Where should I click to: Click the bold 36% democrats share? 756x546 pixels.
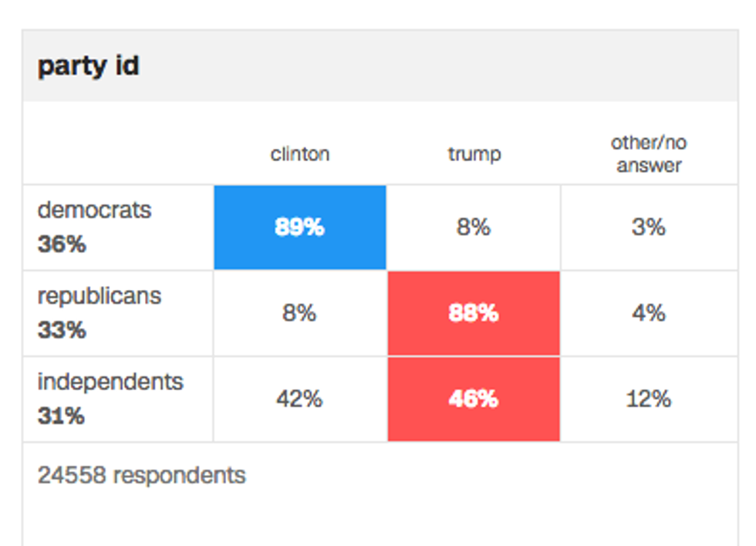[61, 244]
